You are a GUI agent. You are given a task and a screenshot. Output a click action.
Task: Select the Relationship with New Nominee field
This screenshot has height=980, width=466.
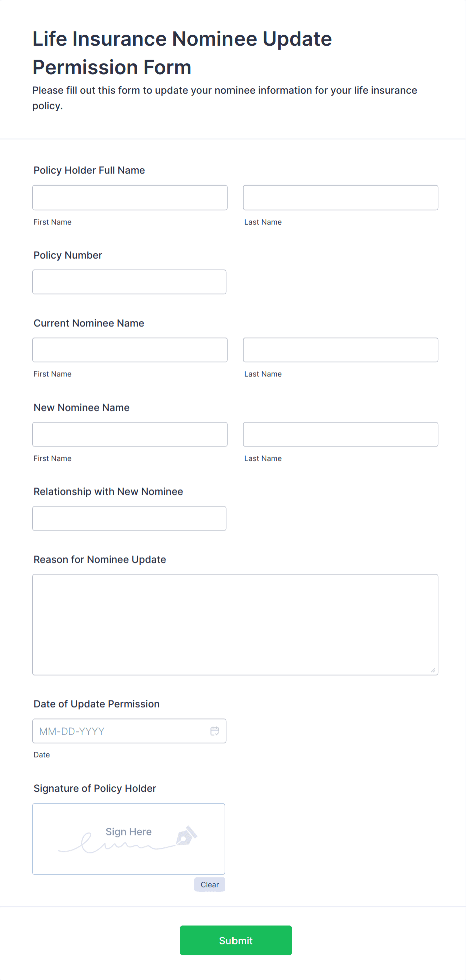click(129, 518)
